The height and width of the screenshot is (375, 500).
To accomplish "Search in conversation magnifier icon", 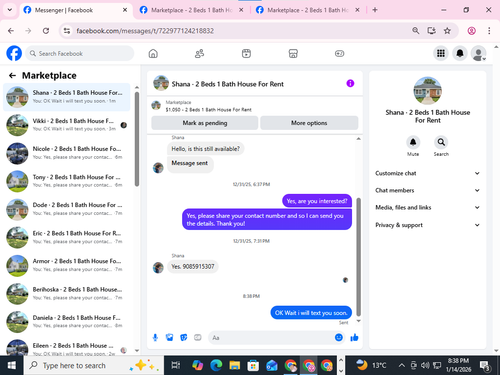I will [x=441, y=142].
